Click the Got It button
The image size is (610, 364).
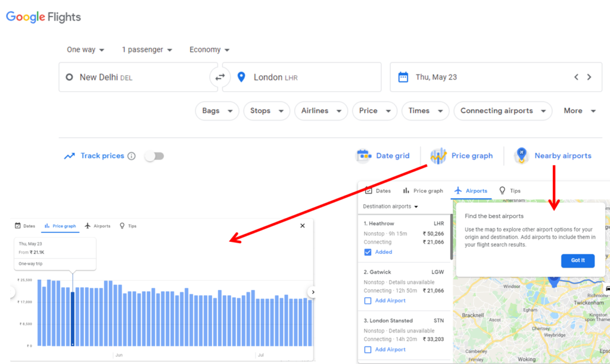[x=578, y=260]
